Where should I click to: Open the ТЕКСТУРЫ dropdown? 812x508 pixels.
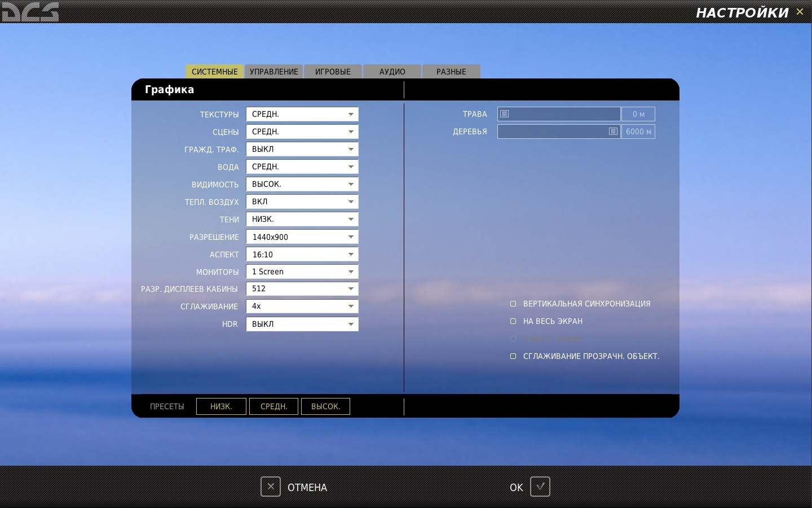pyautogui.click(x=302, y=114)
